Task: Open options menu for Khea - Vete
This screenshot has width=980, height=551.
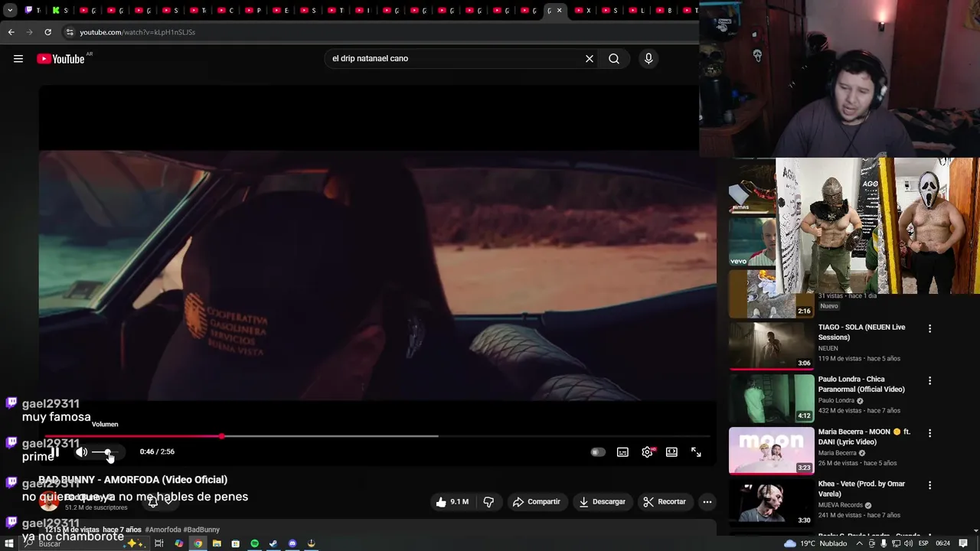Action: (x=929, y=485)
